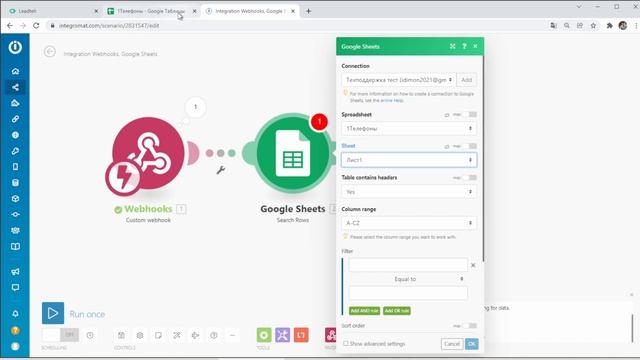Click Cancel in Google Sheets panel
The width and height of the screenshot is (640, 360).
(452, 344)
